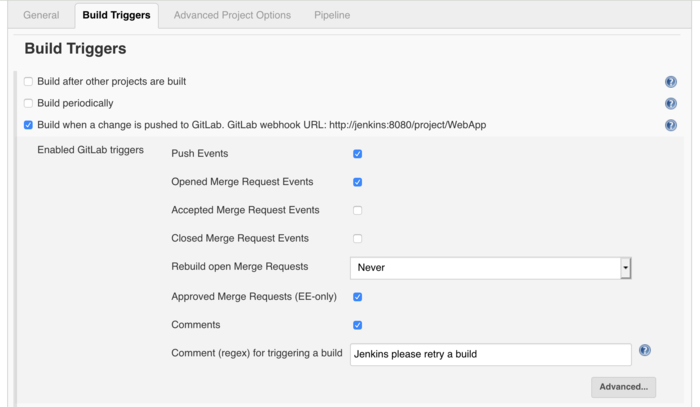Open help for GitLab webhook trigger
This screenshot has width=700, height=407.
coord(671,125)
